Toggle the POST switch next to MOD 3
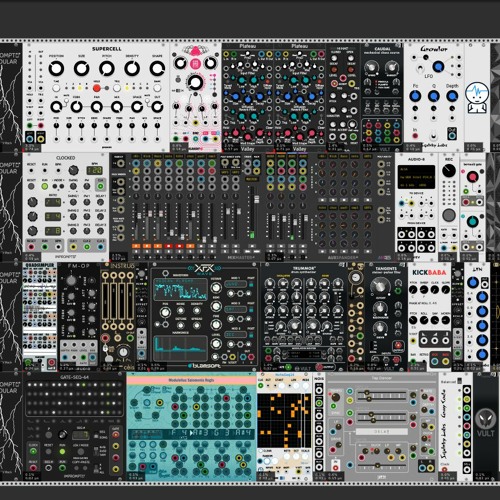The image size is (500, 500). tap(251, 335)
